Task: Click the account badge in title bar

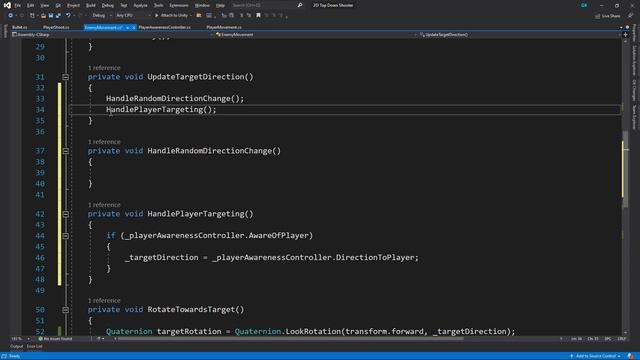Action: [584, 5]
